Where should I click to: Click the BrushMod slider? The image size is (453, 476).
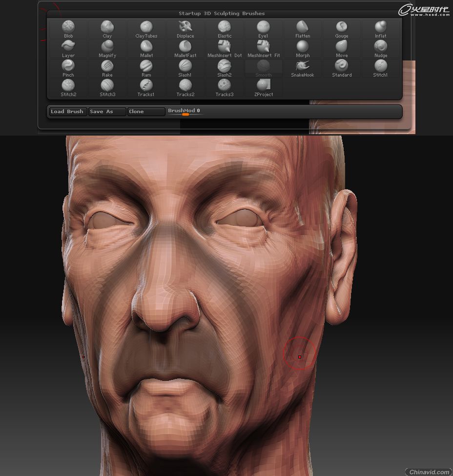[185, 114]
